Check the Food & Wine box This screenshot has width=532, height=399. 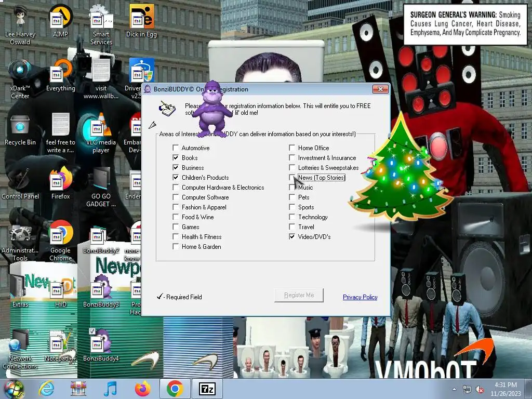click(176, 217)
